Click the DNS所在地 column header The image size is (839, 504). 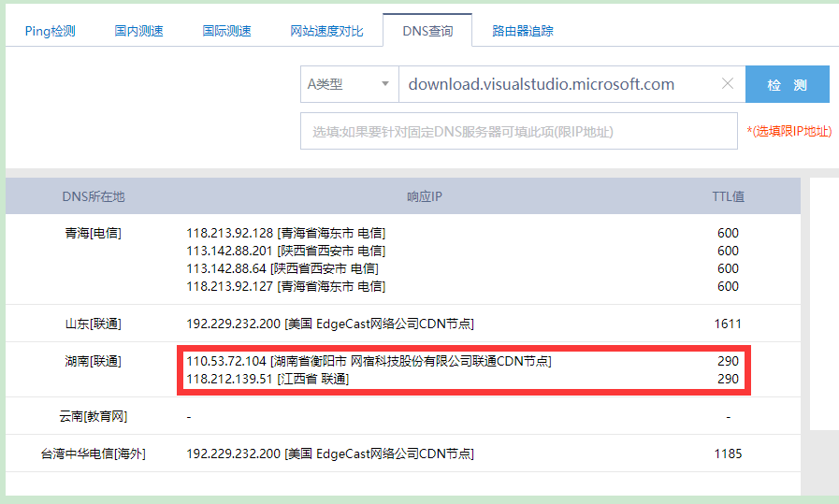tap(94, 196)
